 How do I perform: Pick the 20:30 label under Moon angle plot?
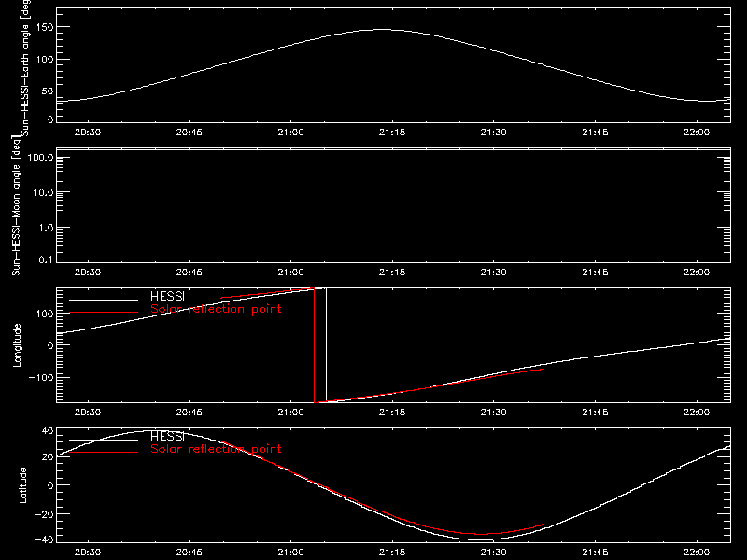(88, 273)
